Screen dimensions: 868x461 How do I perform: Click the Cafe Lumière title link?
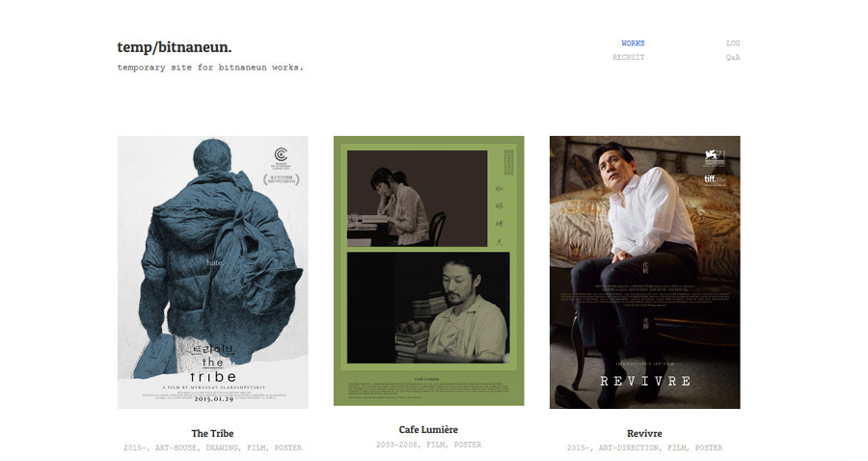[428, 429]
